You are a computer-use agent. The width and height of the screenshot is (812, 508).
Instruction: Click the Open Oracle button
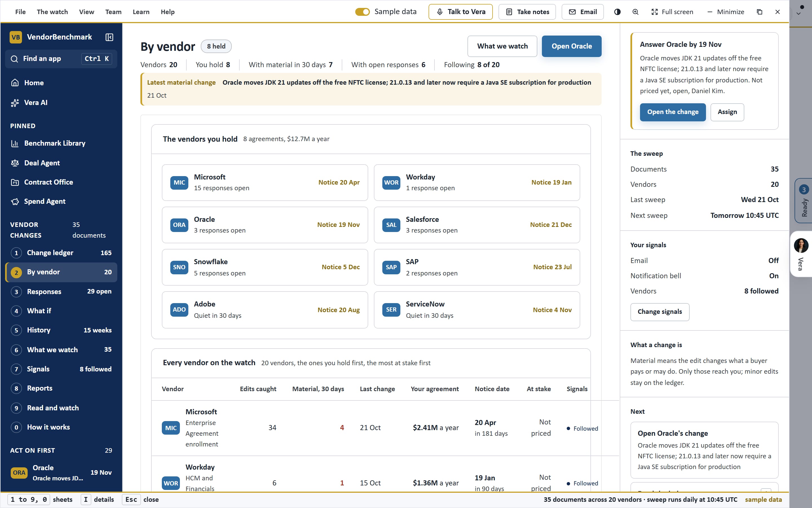(572, 46)
